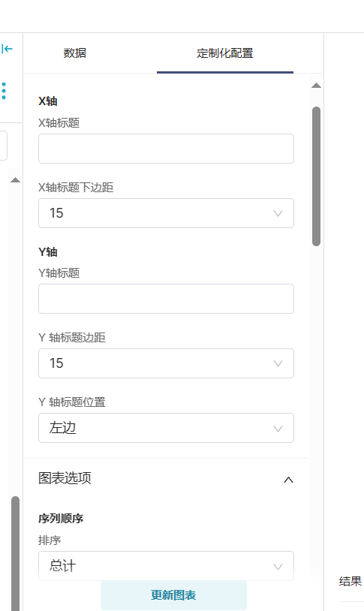Collapse 图表选项 section using the chevron
364x611 pixels.
(288, 480)
